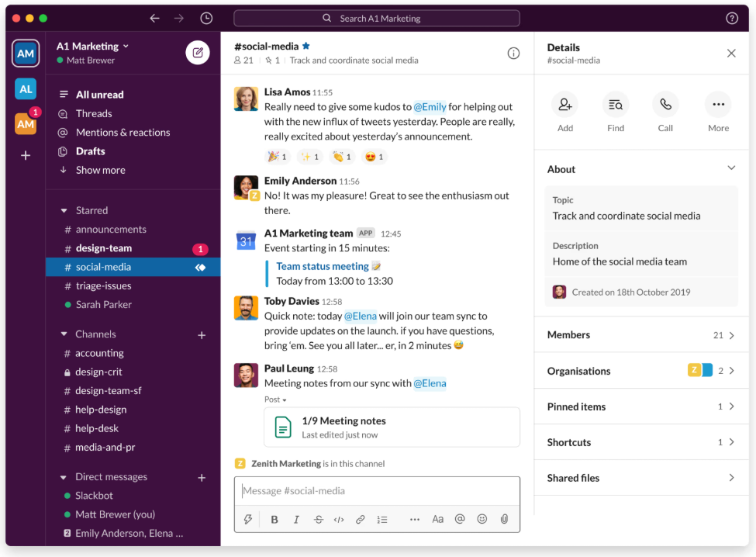Click the mention @ icon in composer
Image resolution: width=756 pixels, height=557 pixels.
tap(460, 518)
